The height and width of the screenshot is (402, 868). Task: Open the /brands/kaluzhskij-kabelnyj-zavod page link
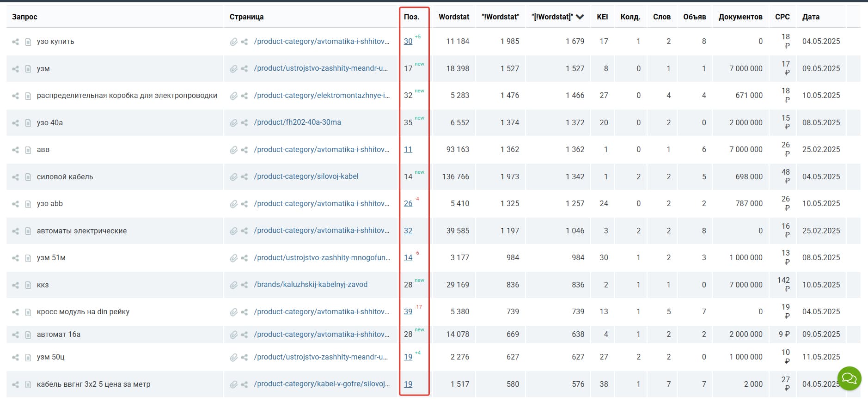pos(311,285)
